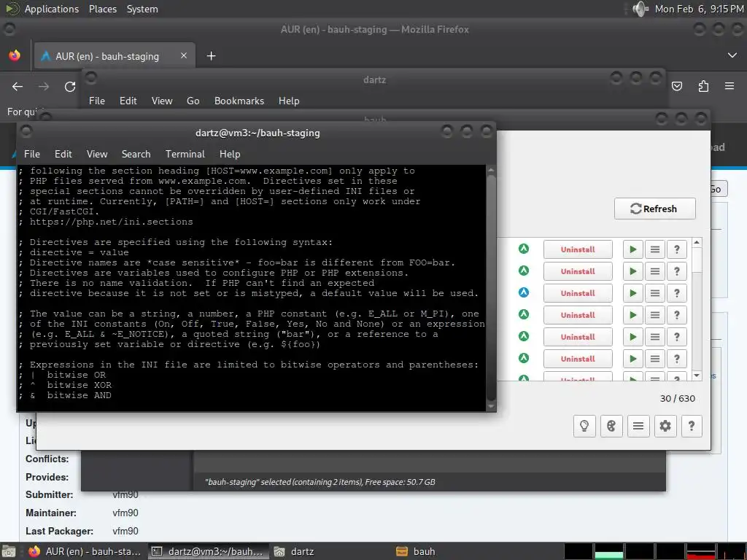The height and width of the screenshot is (560, 747).
Task: Click Uninstall in the first bauh package row
Action: click(x=578, y=249)
